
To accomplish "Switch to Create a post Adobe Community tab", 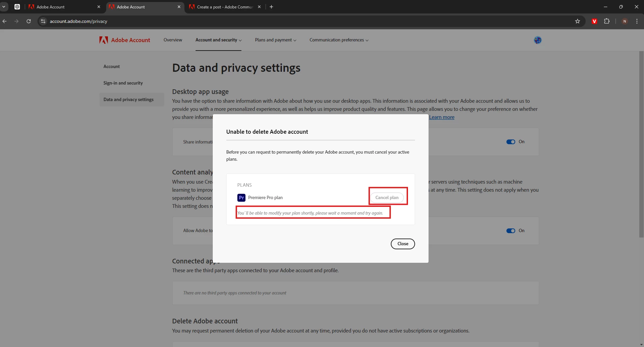I will (225, 7).
